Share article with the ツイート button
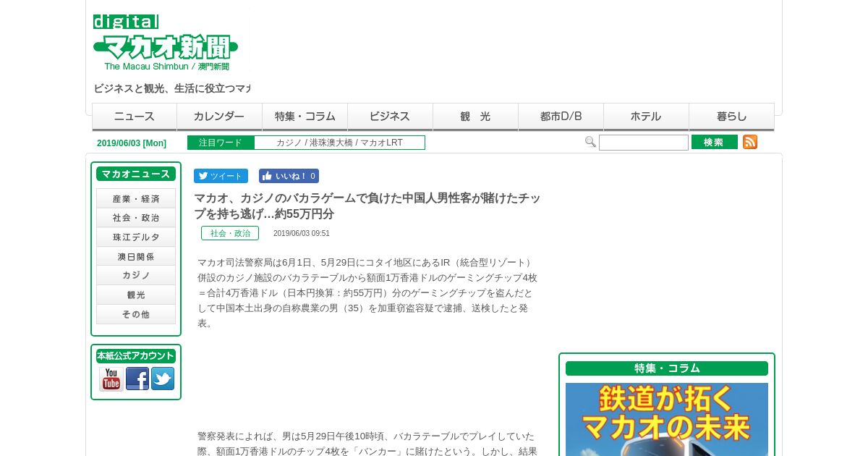The height and width of the screenshot is (456, 868). pyautogui.click(x=221, y=176)
